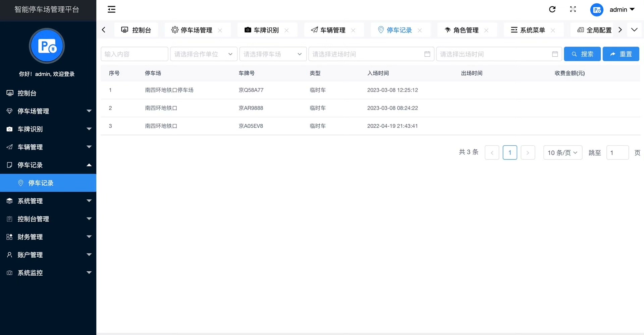Open the tab list dropdown chevron
Viewport: 644px width, 335px height.
[634, 30]
